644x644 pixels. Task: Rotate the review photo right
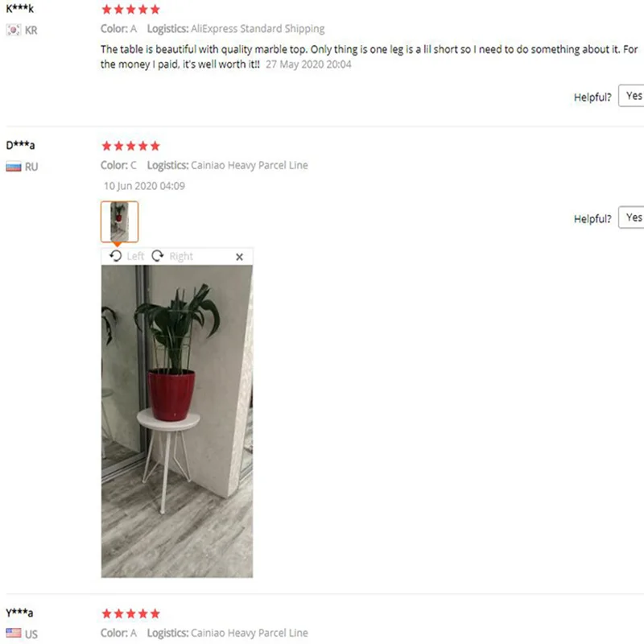(157, 256)
